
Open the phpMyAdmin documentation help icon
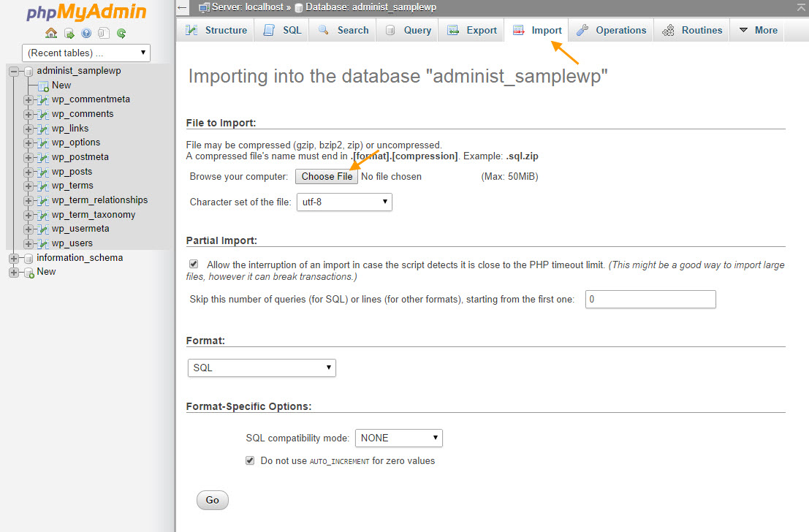[x=86, y=33]
